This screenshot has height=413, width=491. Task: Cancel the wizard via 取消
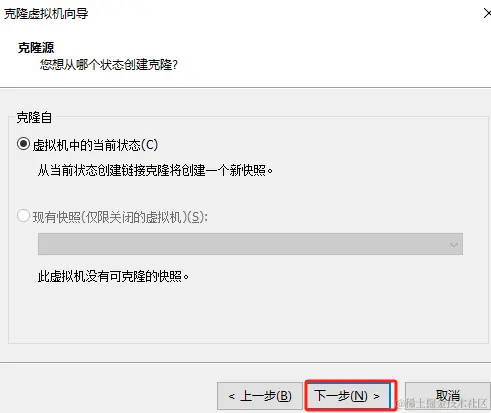pyautogui.click(x=448, y=396)
